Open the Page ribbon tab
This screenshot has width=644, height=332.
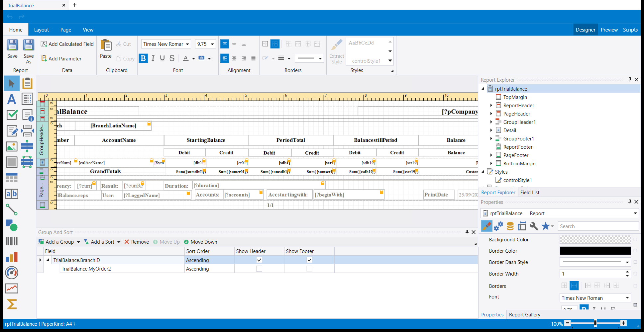point(66,30)
